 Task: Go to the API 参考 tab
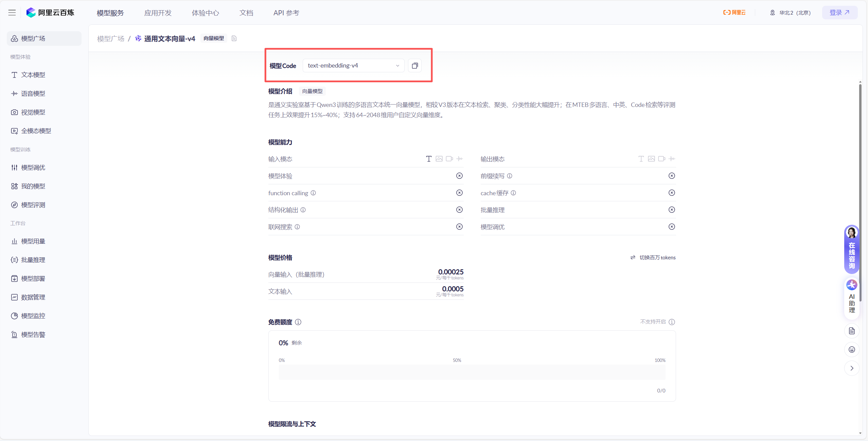286,13
